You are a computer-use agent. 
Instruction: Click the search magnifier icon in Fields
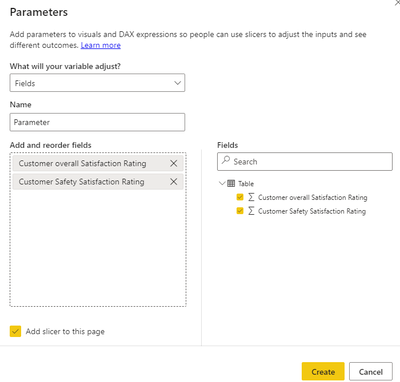pos(226,160)
